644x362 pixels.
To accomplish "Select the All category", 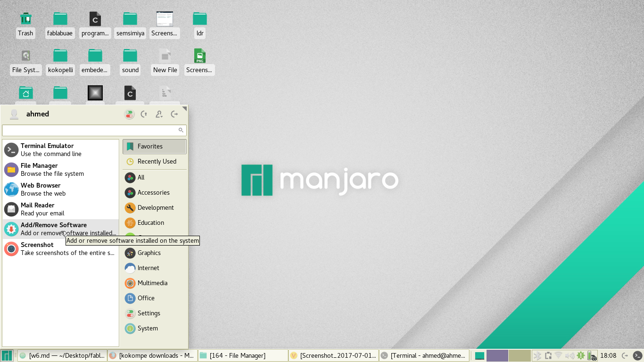I will [155, 178].
